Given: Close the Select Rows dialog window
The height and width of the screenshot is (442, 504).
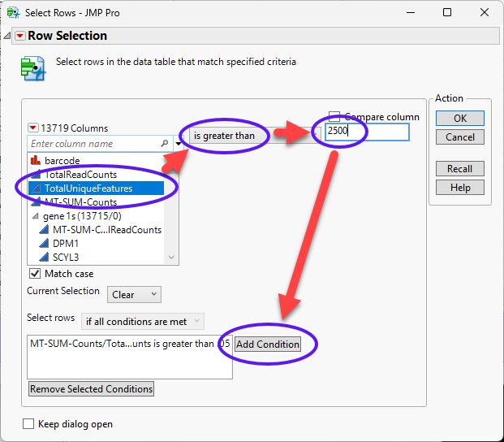Looking at the screenshot, I should click(x=485, y=12).
